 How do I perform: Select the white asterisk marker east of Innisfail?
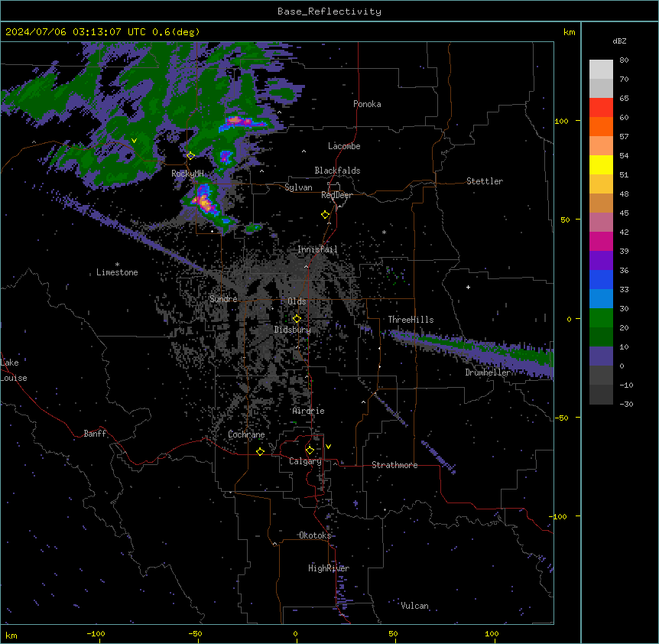384,232
